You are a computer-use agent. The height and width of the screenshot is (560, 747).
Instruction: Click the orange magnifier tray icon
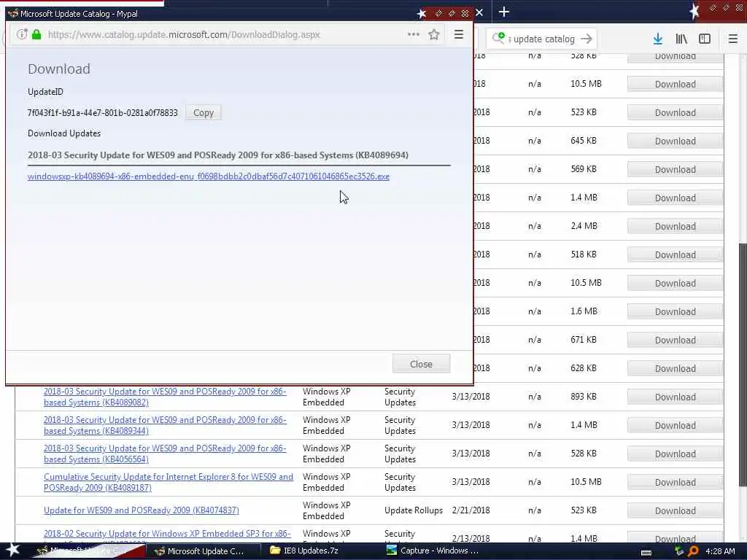coord(693,551)
